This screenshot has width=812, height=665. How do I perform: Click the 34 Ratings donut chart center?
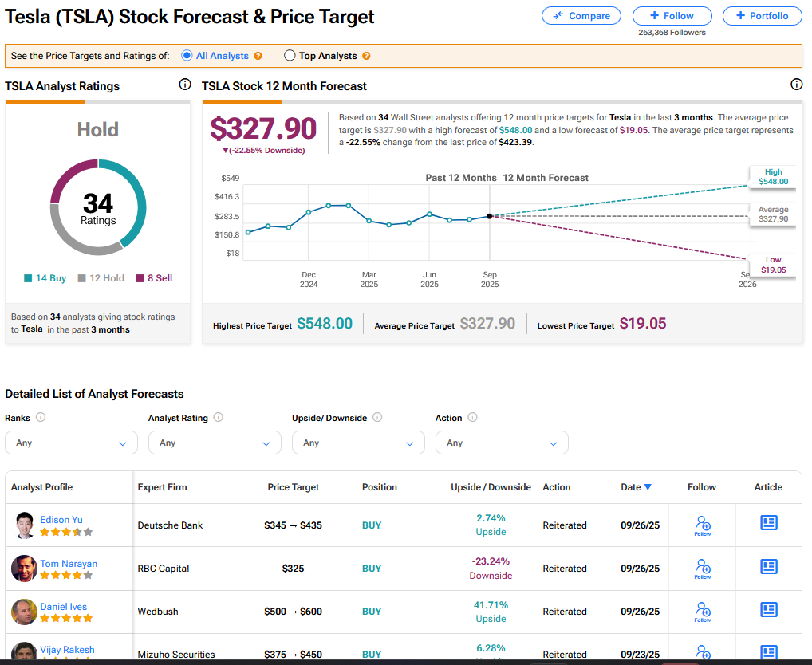(98, 208)
